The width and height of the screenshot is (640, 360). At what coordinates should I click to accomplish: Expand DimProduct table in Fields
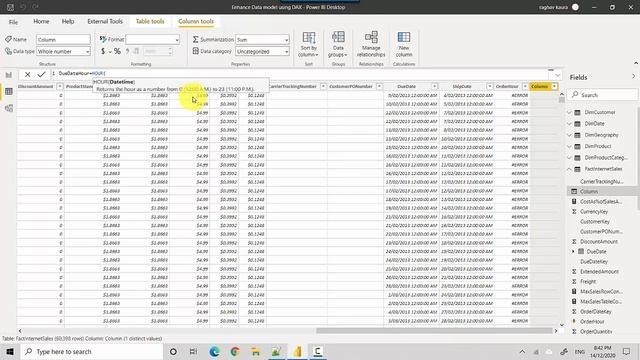569,146
